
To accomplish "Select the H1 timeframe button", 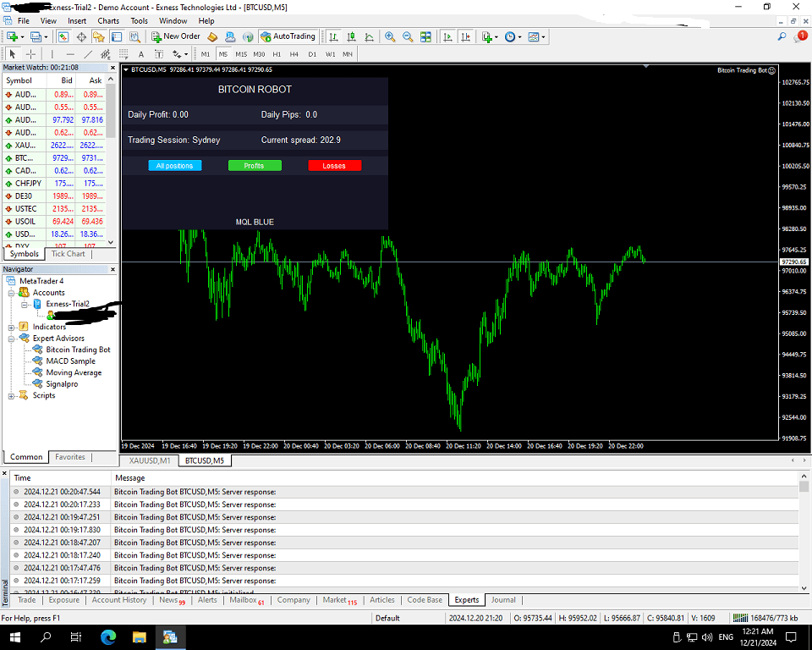I will pyautogui.click(x=277, y=54).
